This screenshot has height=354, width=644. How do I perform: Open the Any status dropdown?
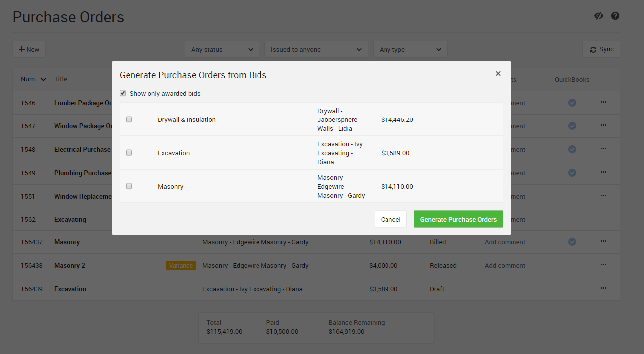click(x=222, y=50)
